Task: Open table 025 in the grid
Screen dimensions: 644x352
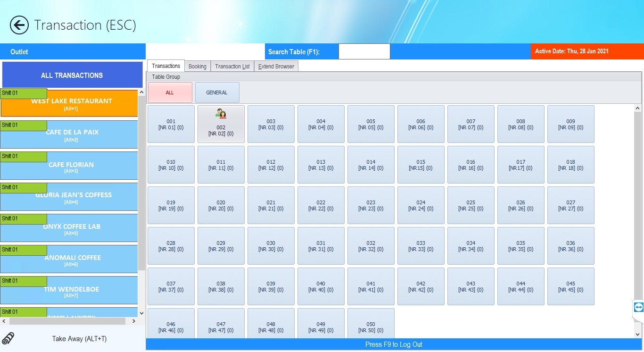Action: (471, 205)
